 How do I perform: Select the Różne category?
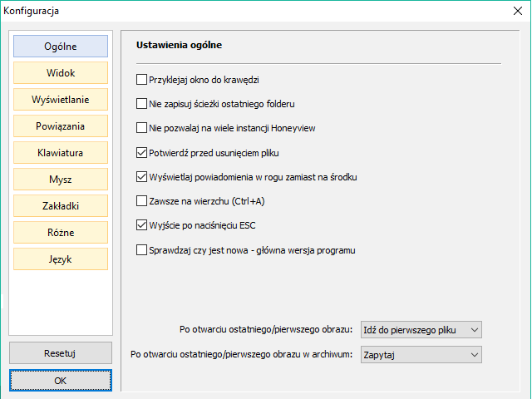coord(61,233)
